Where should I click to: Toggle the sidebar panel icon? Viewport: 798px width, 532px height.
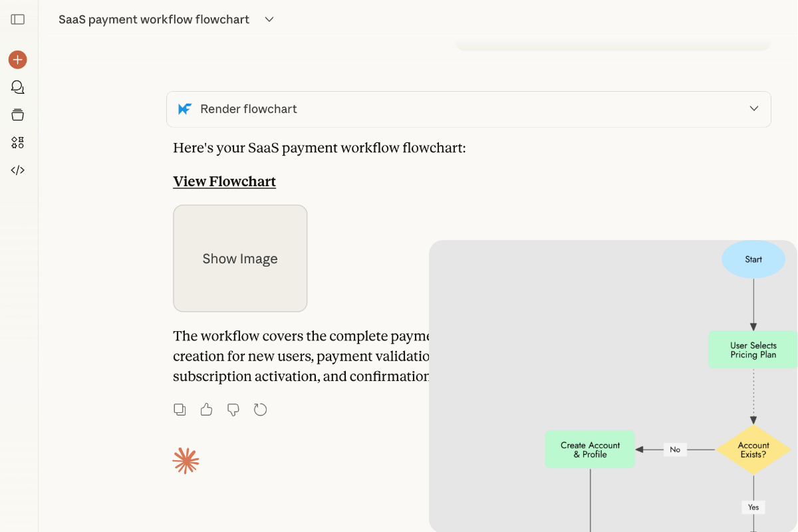pyautogui.click(x=18, y=19)
